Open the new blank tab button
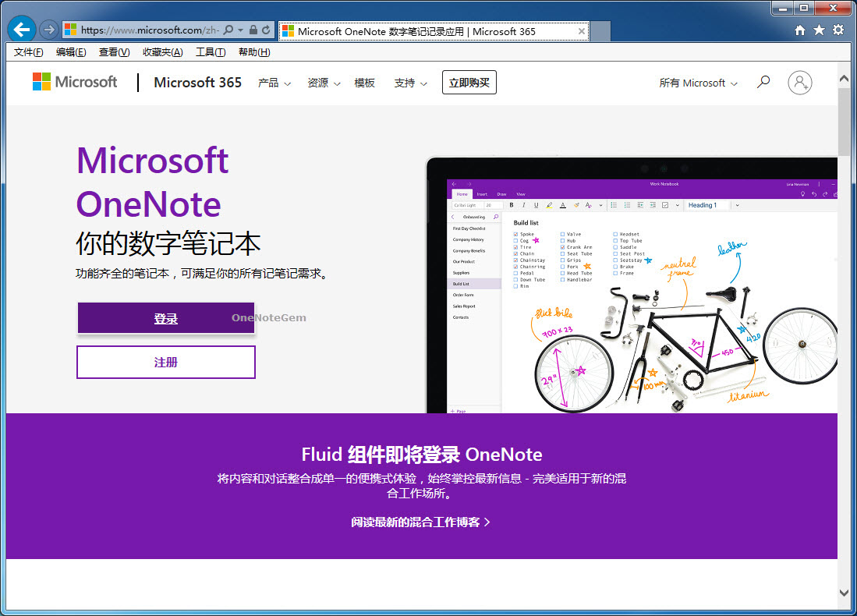 click(600, 31)
